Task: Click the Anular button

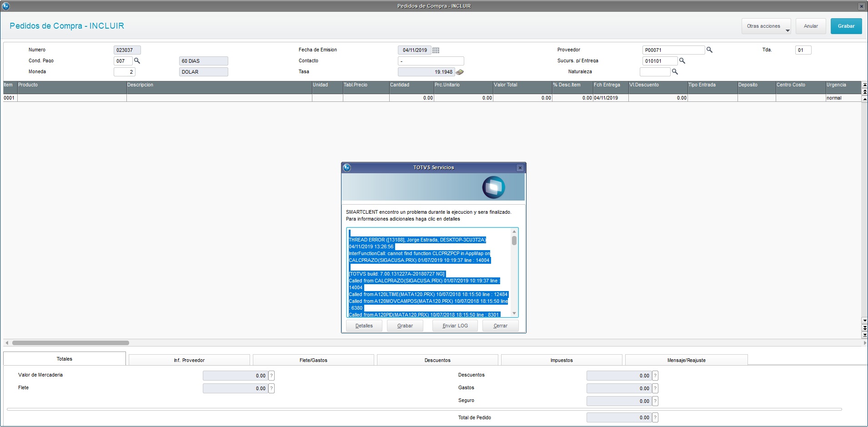Action: click(x=811, y=26)
